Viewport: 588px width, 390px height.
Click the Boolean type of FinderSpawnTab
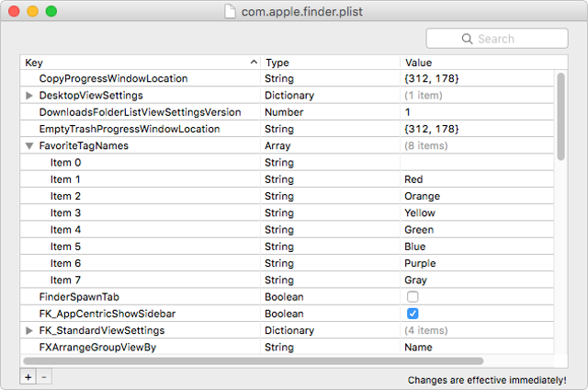click(284, 297)
